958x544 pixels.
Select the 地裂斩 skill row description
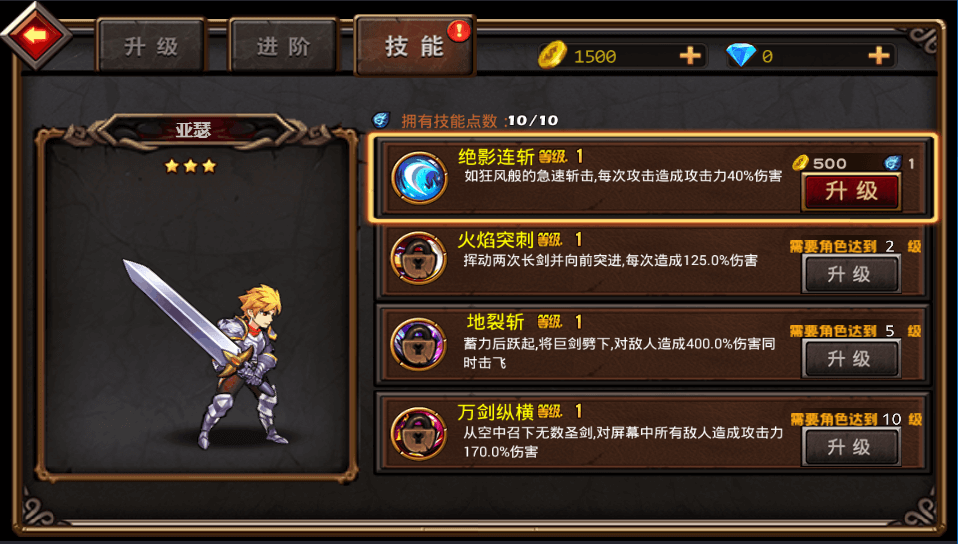(x=619, y=353)
